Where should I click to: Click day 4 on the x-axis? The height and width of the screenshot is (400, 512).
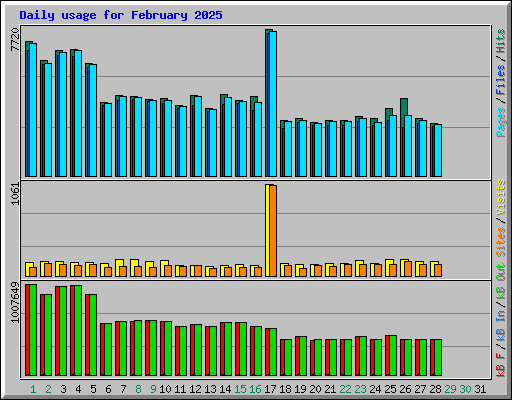click(x=78, y=389)
